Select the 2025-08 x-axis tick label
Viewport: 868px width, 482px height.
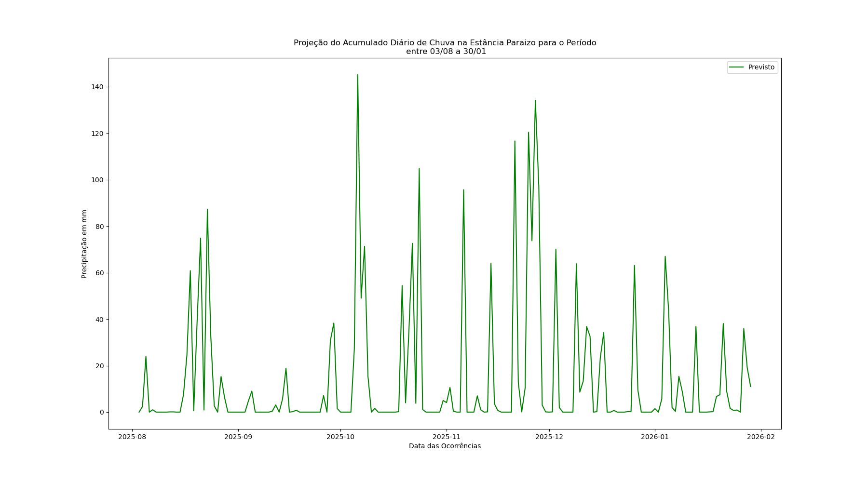tap(132, 437)
